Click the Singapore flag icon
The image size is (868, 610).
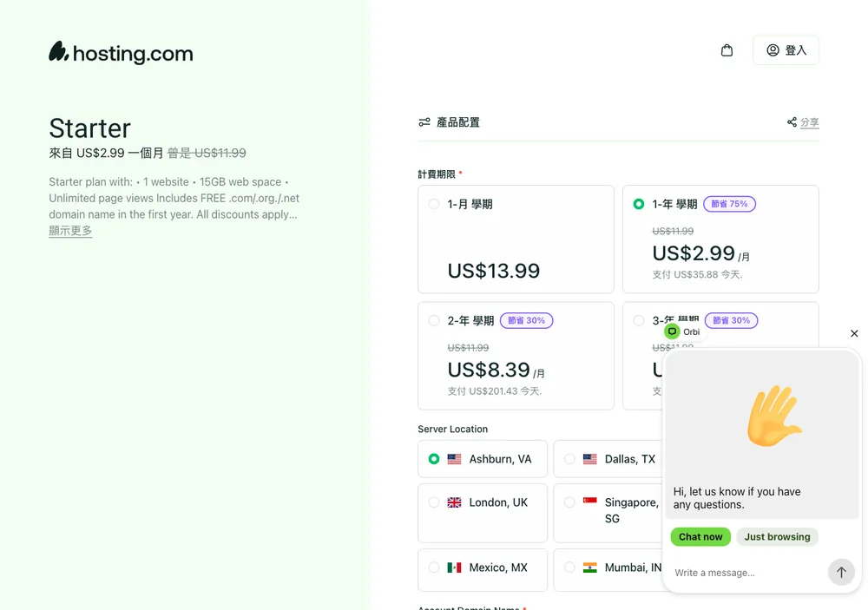point(589,501)
